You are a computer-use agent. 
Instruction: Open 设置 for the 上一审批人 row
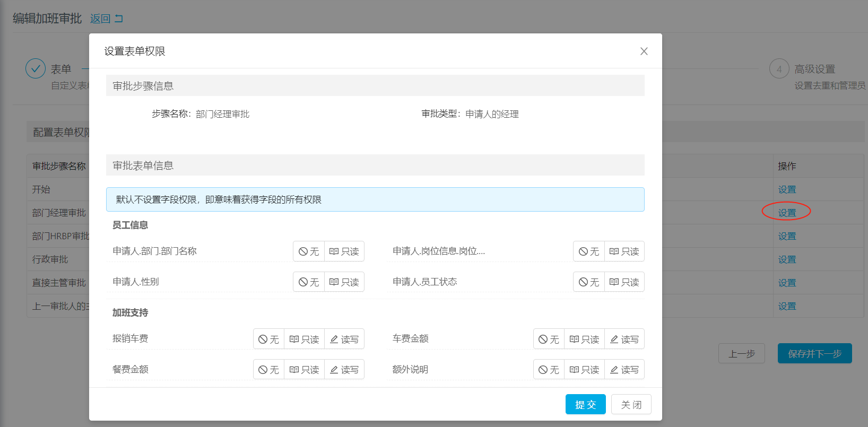tap(787, 306)
